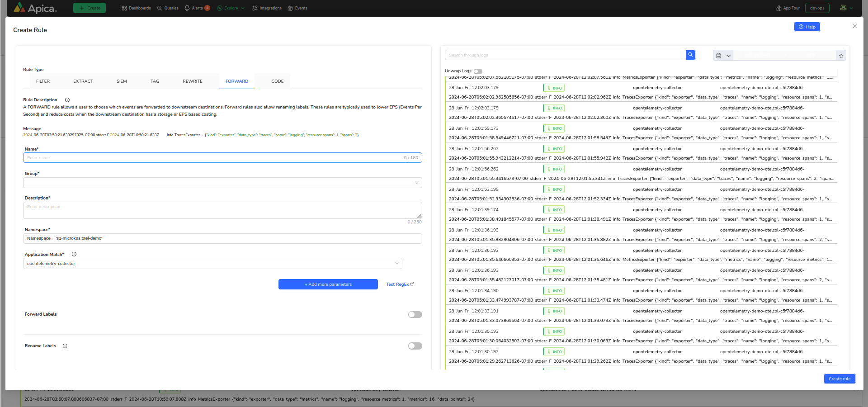Click the Application Match info icon
This screenshot has height=407, width=868.
pyautogui.click(x=74, y=254)
